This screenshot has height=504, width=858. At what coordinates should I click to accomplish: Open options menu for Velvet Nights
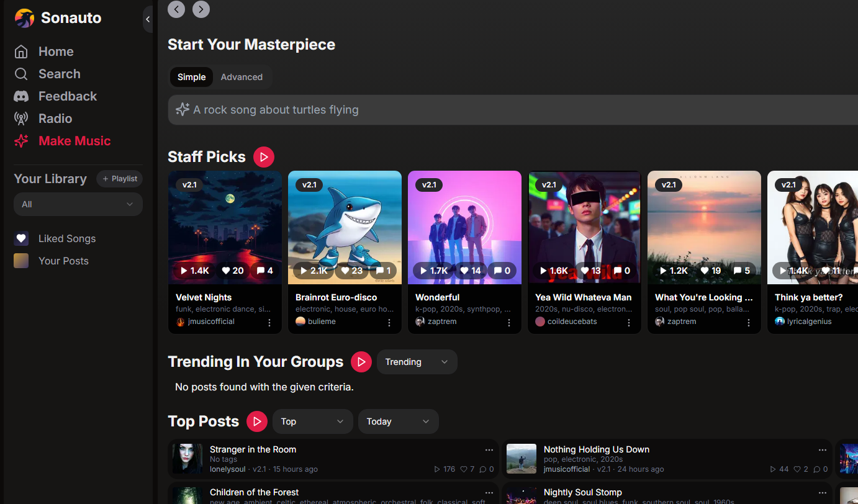point(269,322)
